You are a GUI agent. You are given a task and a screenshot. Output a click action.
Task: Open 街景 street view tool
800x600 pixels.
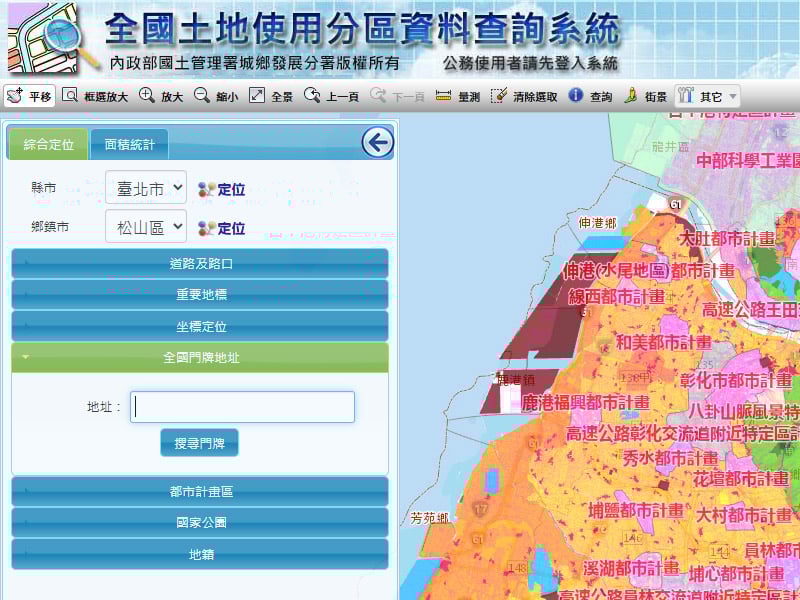[x=645, y=96]
